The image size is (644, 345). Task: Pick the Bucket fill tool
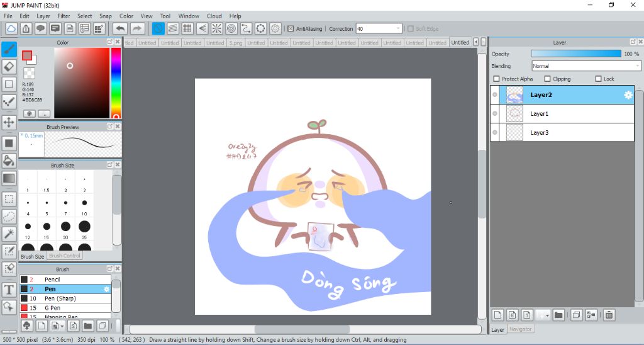coord(9,161)
